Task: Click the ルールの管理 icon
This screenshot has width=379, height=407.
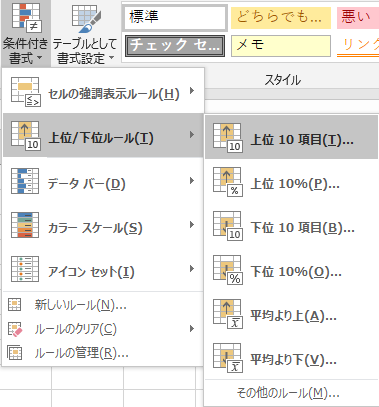Action: (x=15, y=353)
